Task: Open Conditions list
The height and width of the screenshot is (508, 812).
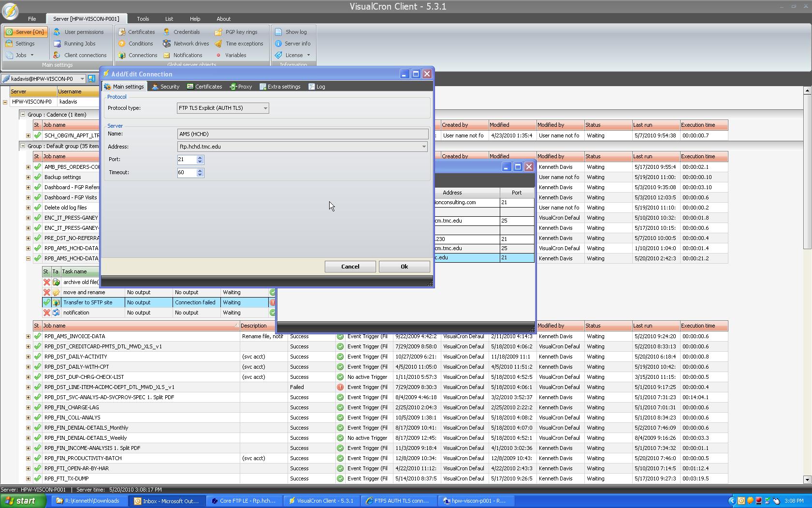Action: pyautogui.click(x=136, y=44)
